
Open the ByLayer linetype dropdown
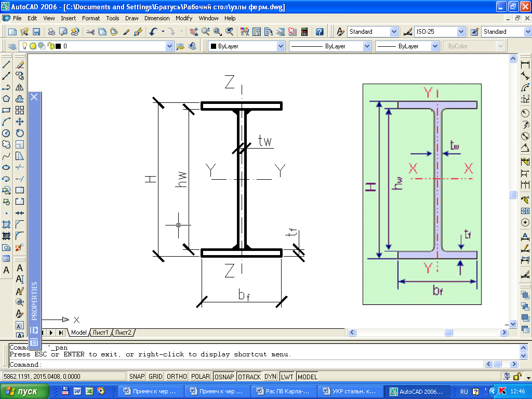click(367, 46)
